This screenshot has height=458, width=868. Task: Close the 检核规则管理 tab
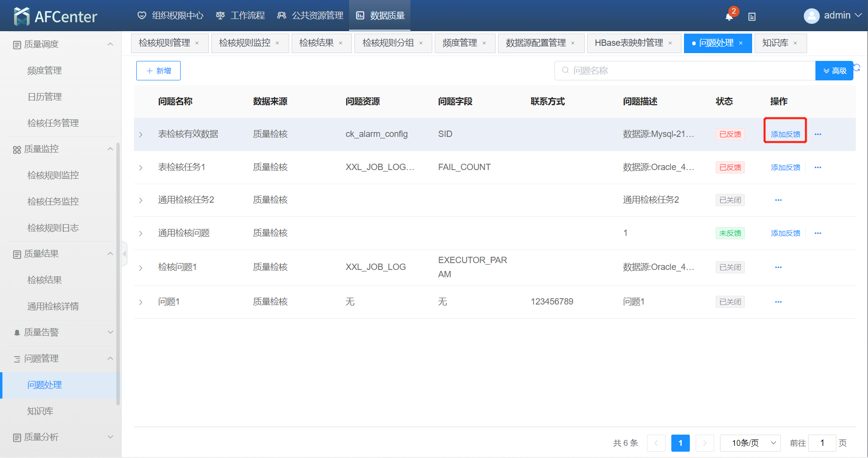click(x=197, y=43)
